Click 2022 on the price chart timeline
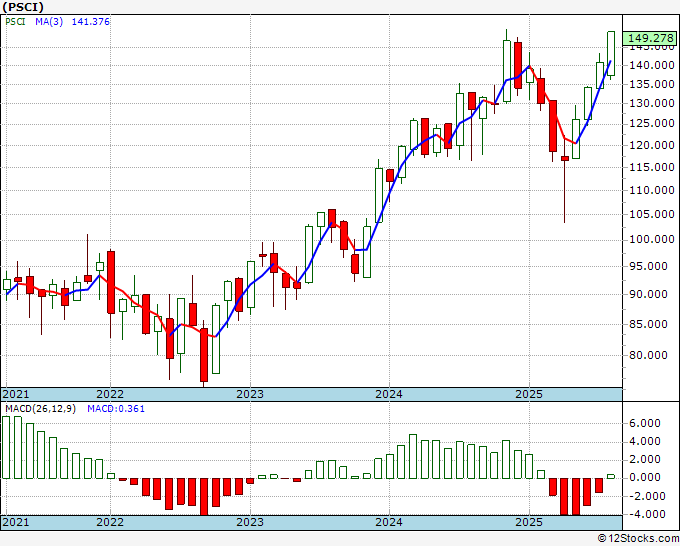Viewport: 680px width, 546px height. point(110,394)
